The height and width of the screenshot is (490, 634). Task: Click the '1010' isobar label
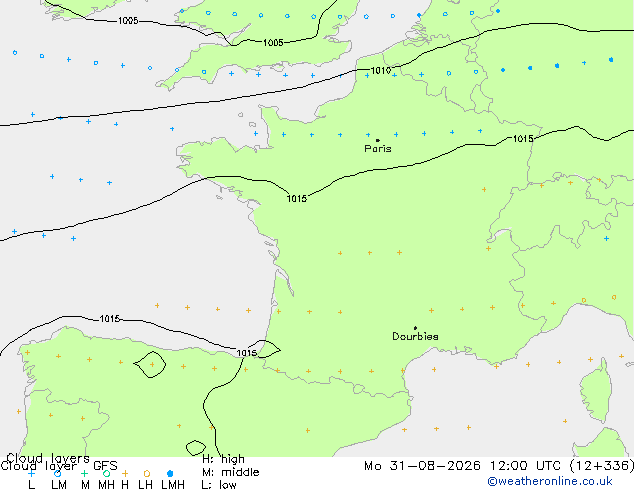click(381, 71)
